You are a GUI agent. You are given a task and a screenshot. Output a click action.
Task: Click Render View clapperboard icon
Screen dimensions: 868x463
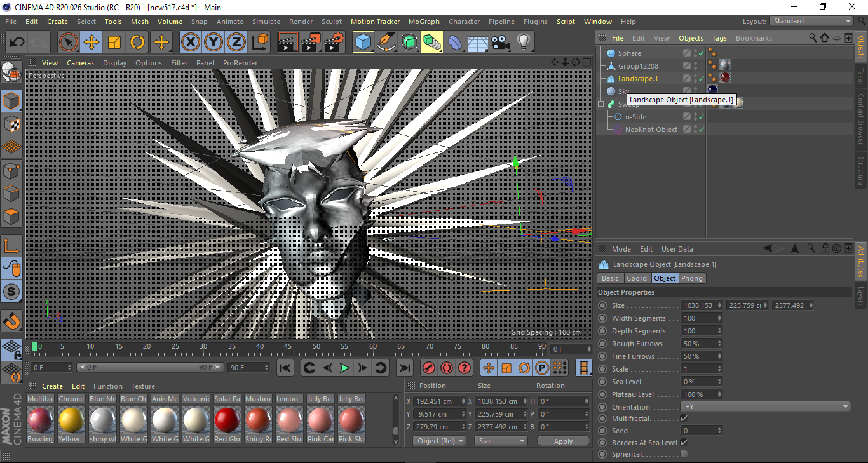pos(288,43)
